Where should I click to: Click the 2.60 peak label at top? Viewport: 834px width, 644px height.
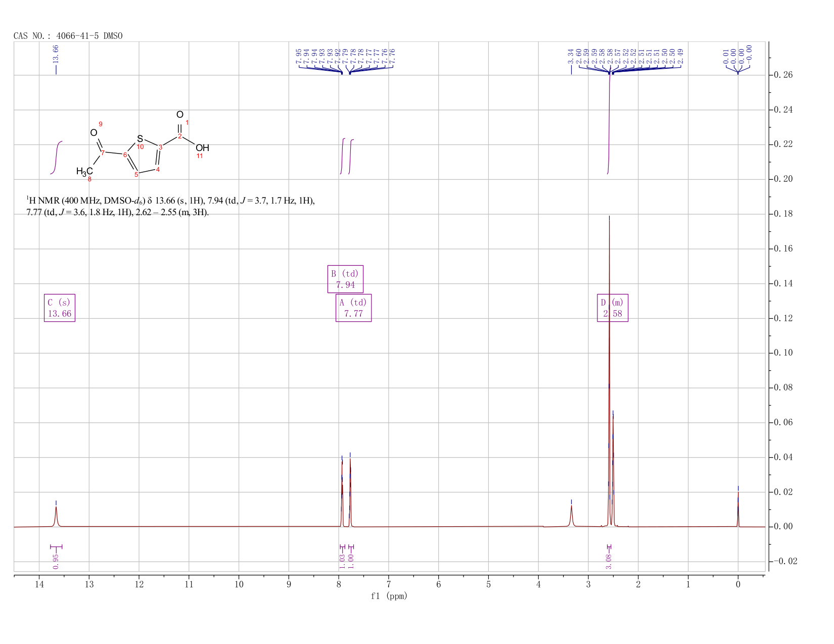click(x=579, y=56)
